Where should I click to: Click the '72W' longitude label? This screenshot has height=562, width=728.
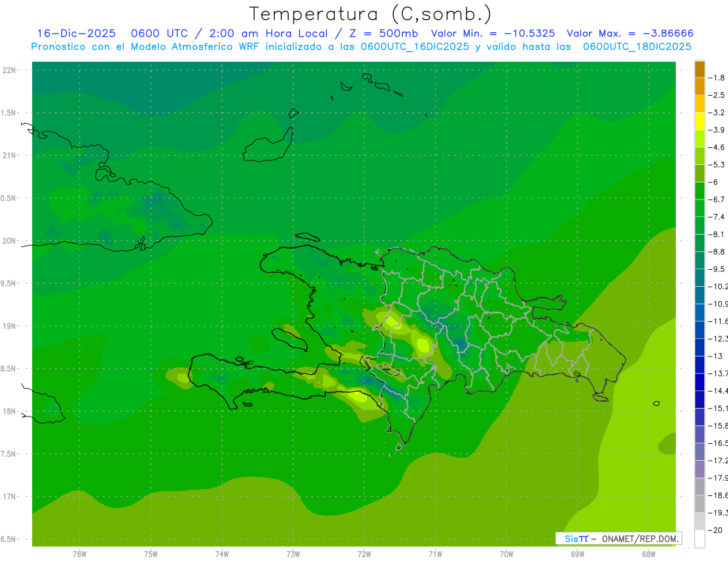(x=364, y=554)
